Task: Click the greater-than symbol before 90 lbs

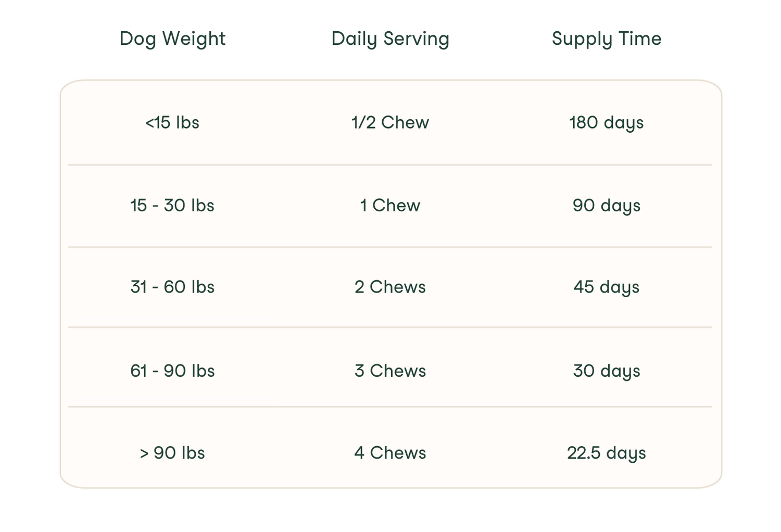Action: point(144,453)
